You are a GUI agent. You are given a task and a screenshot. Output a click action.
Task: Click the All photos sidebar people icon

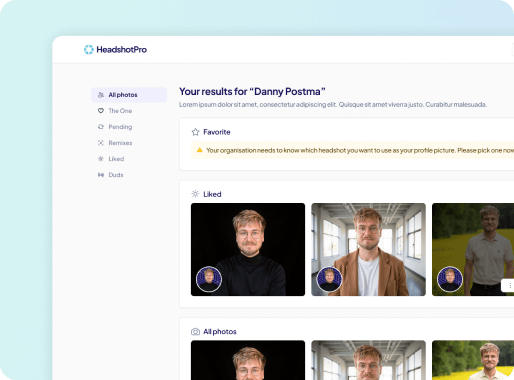point(101,95)
